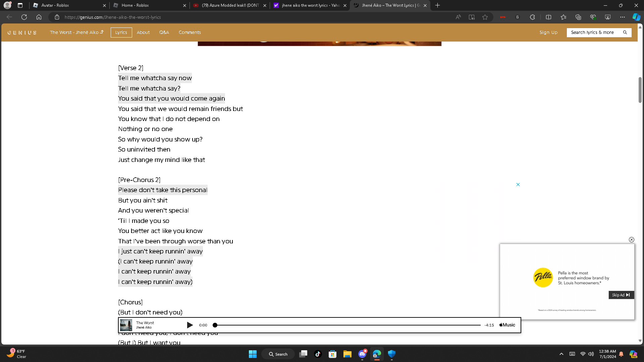Open File Explorer from the taskbar
This screenshot has height=362, width=644.
(x=347, y=354)
